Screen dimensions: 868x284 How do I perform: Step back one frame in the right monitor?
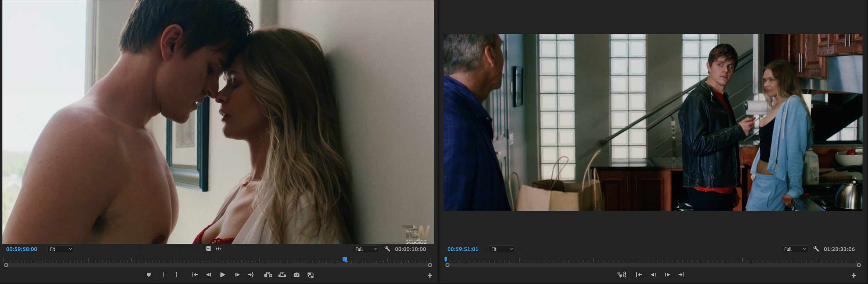click(653, 275)
